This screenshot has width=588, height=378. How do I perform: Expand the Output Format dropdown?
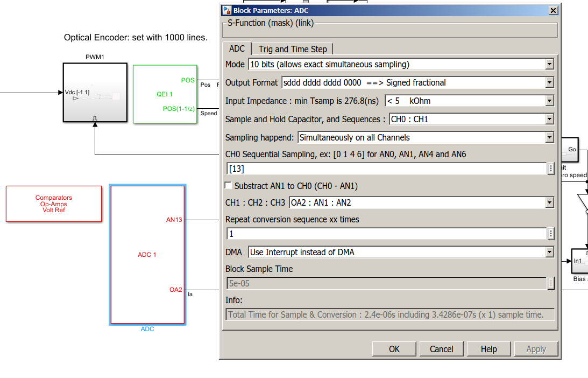click(549, 83)
